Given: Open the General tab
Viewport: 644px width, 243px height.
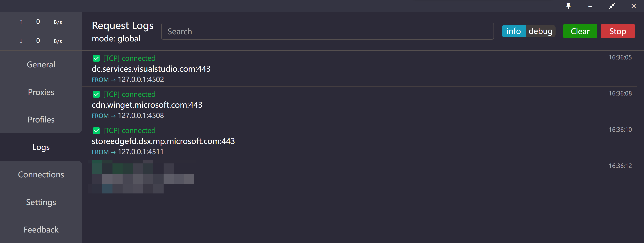Looking at the screenshot, I should coord(41,64).
